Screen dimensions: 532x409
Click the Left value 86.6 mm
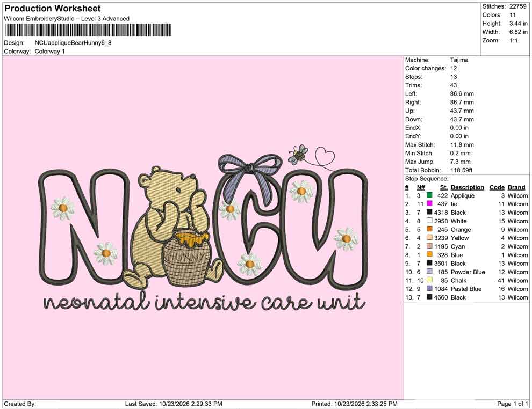(x=462, y=94)
